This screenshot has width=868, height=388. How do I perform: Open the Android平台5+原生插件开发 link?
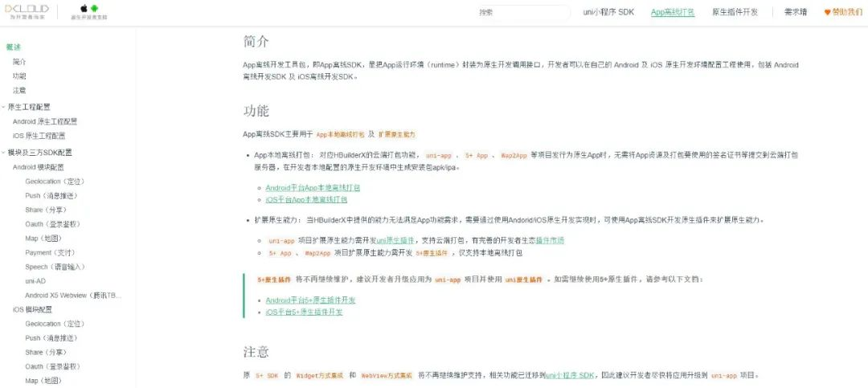coord(310,300)
